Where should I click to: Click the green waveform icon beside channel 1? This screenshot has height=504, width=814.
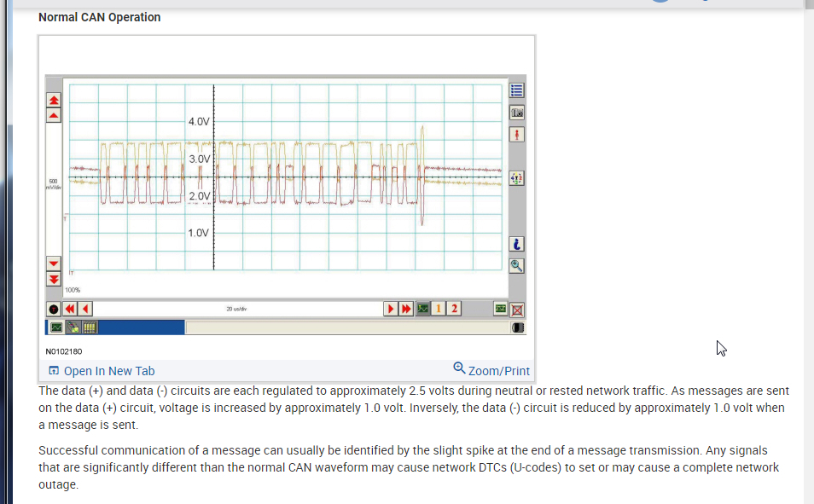[x=423, y=309]
